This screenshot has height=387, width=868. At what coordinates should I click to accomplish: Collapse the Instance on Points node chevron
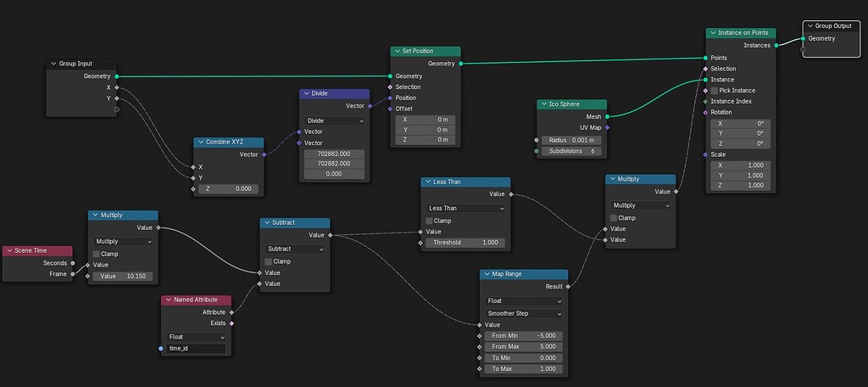pyautogui.click(x=712, y=33)
